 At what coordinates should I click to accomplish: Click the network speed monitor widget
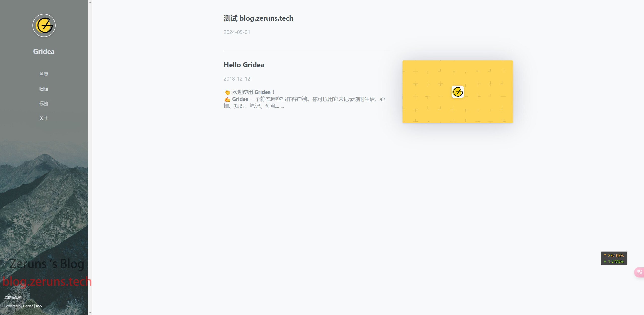[x=614, y=258]
